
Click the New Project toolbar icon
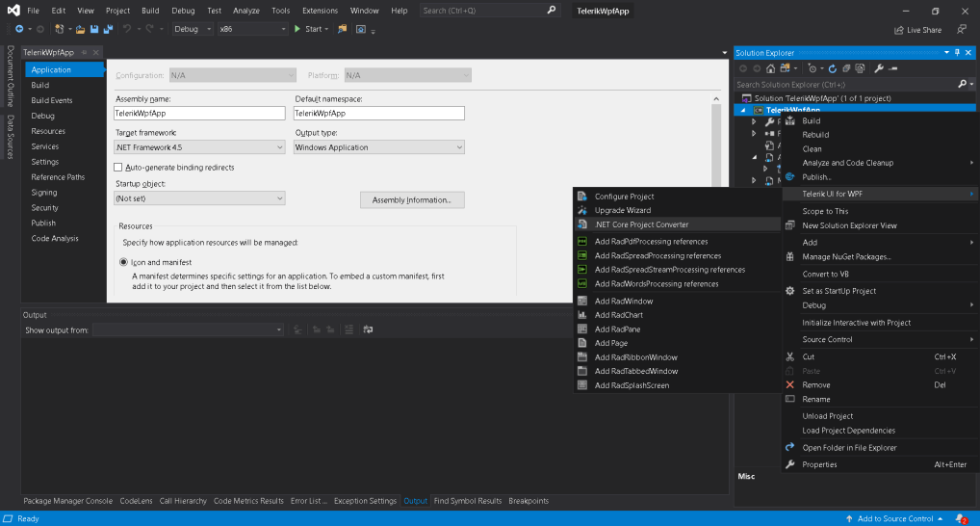pos(60,29)
